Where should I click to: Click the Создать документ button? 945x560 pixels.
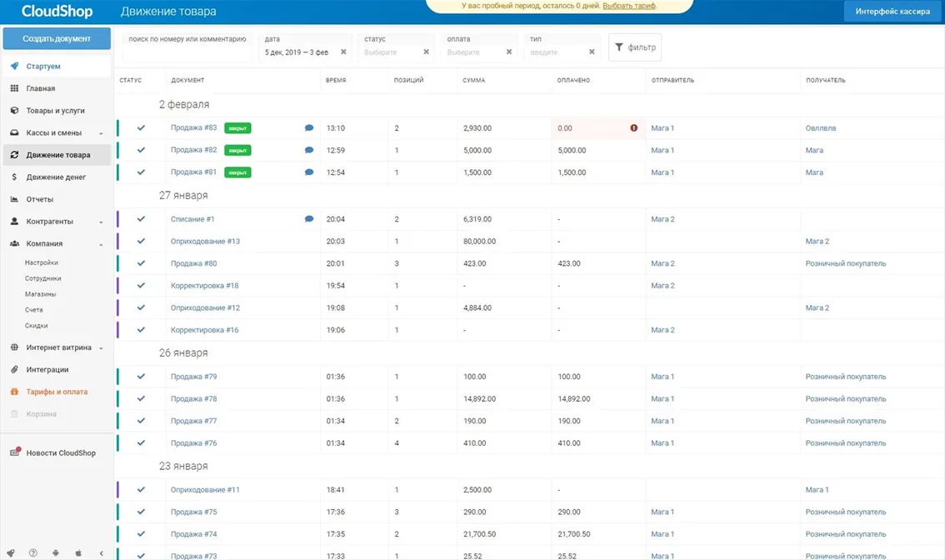point(57,38)
